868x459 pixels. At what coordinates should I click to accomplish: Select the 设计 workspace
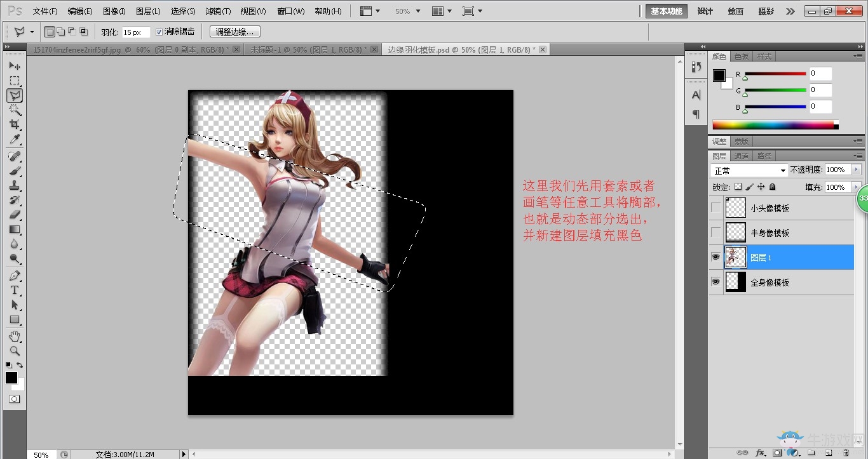click(705, 11)
